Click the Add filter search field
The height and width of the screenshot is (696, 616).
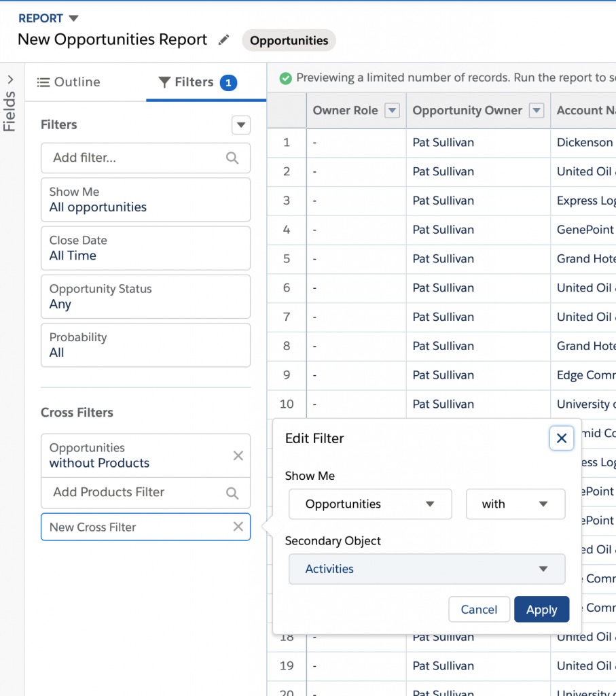click(x=145, y=158)
